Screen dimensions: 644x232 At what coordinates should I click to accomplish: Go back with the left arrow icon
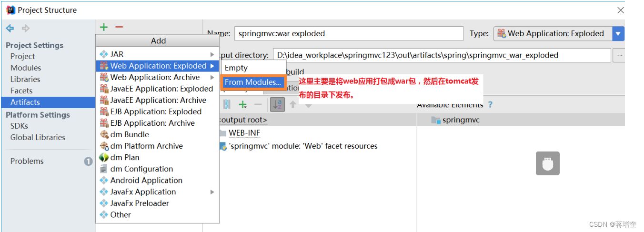tap(10, 29)
